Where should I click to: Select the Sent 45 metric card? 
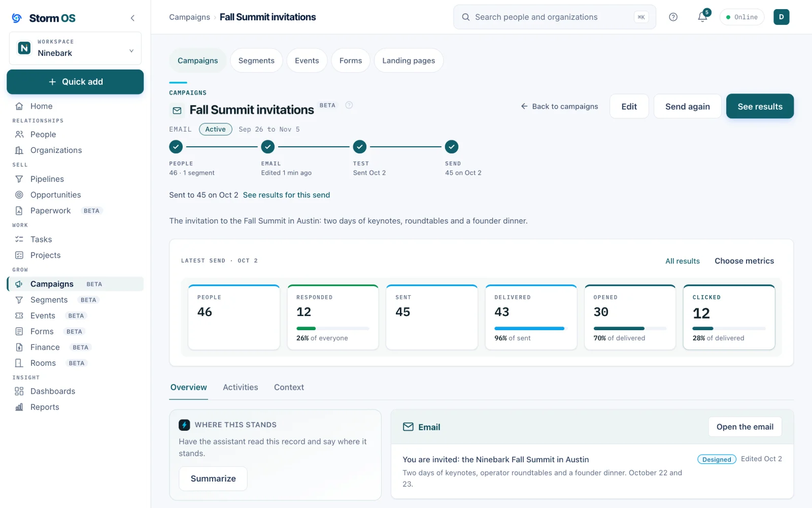coord(432,317)
